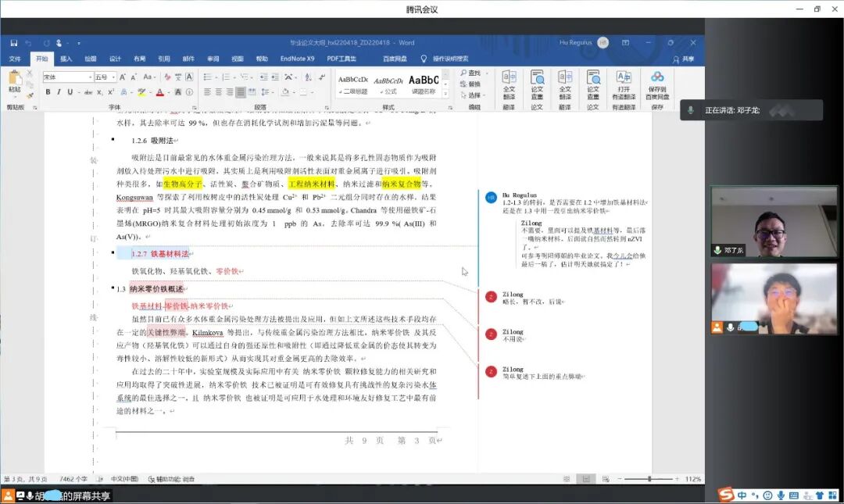Viewport: 844px width, 504px height.
Task: Click the red font color button
Action: (x=160, y=92)
